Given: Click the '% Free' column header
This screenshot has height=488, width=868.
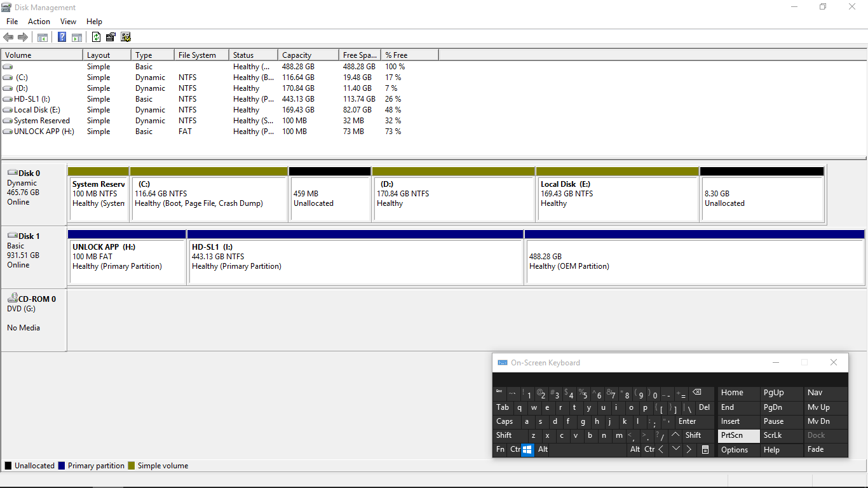Looking at the screenshot, I should tap(409, 55).
